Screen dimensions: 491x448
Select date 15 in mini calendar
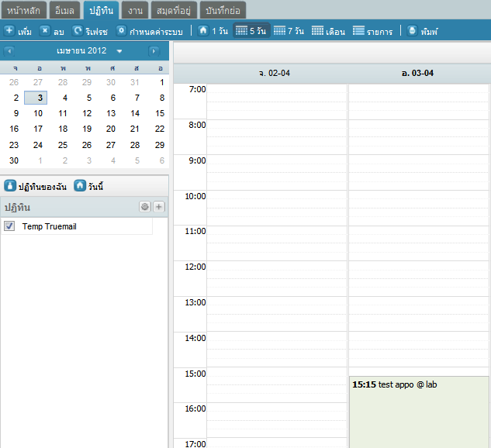tap(160, 113)
